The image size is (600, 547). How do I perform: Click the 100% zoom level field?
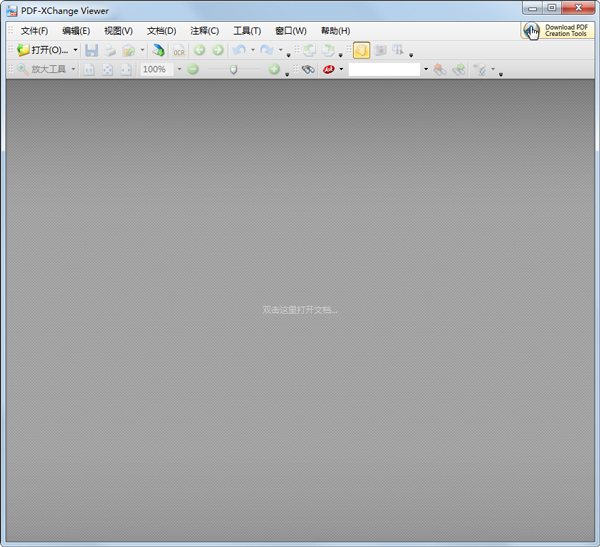tap(157, 69)
